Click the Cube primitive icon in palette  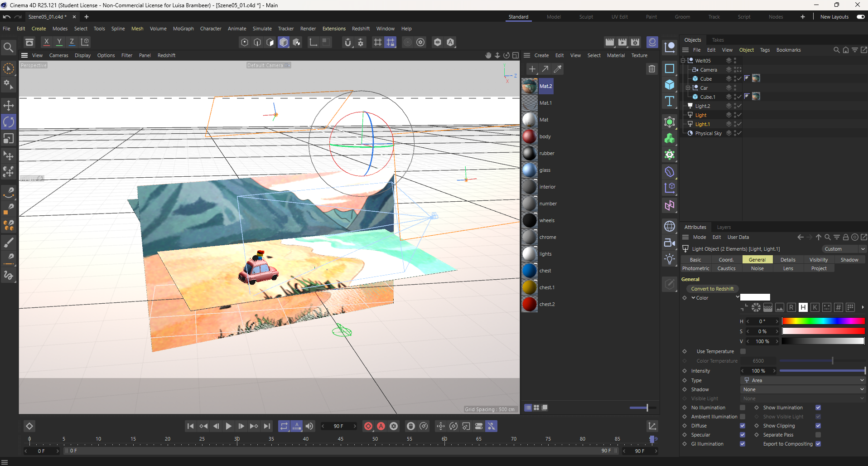pos(670,85)
